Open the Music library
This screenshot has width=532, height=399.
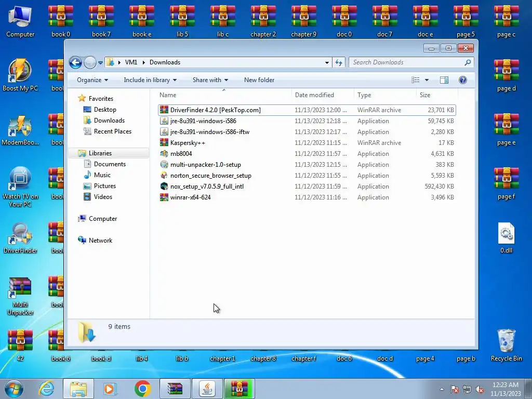(102, 175)
